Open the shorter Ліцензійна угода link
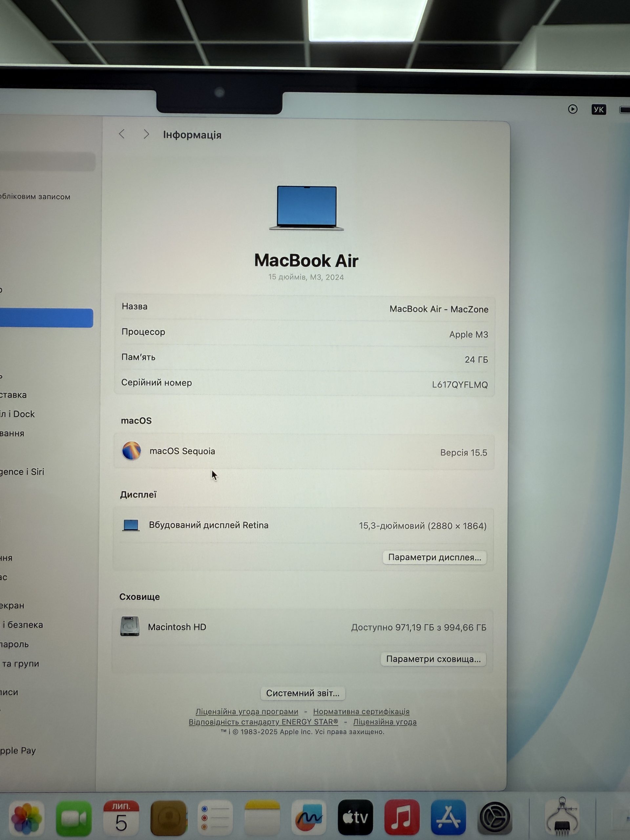The image size is (630, 840). [385, 722]
